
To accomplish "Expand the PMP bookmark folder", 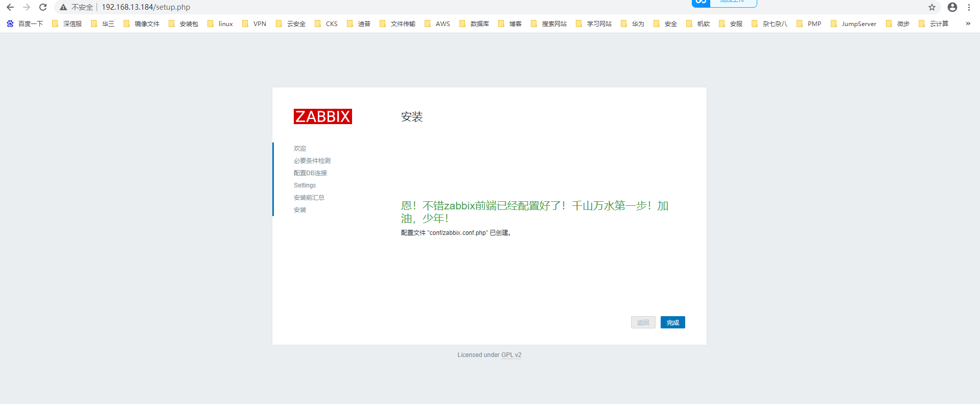I will tap(809, 23).
